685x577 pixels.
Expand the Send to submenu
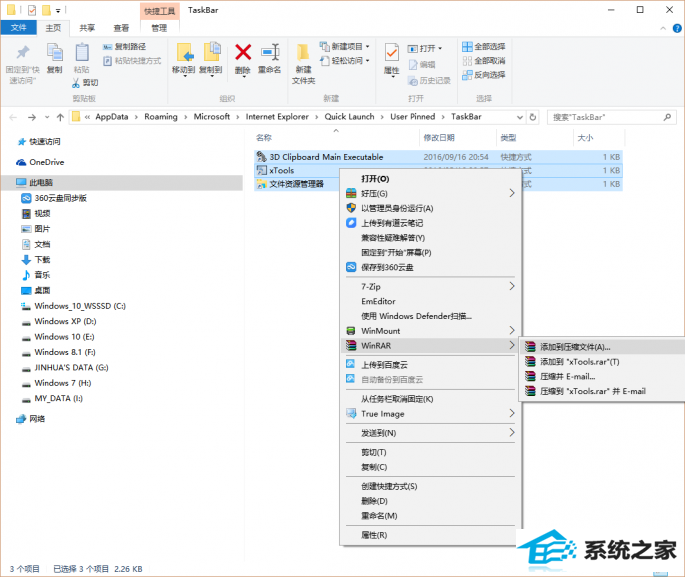[x=431, y=433]
